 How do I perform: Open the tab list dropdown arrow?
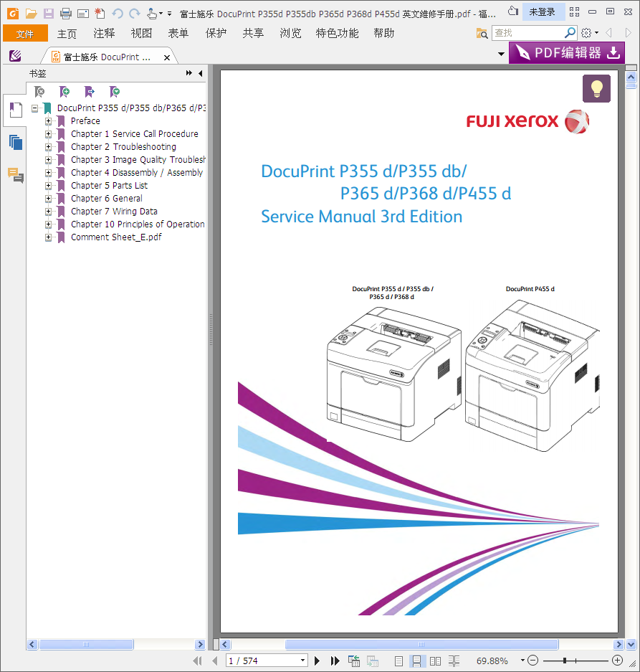click(501, 54)
